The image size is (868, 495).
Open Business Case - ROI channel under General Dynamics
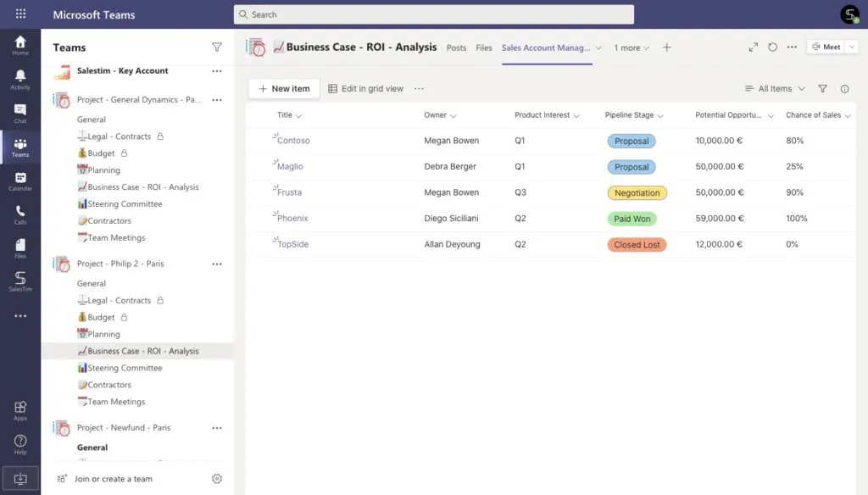click(x=142, y=187)
